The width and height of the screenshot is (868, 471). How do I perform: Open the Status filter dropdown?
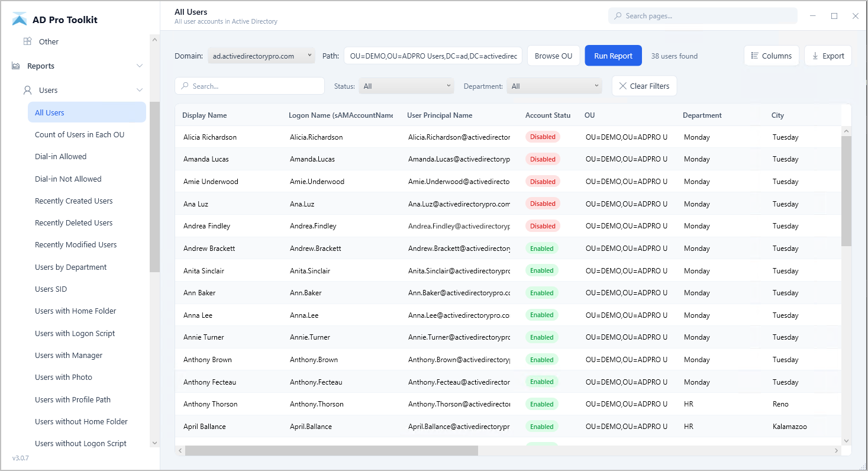(406, 86)
